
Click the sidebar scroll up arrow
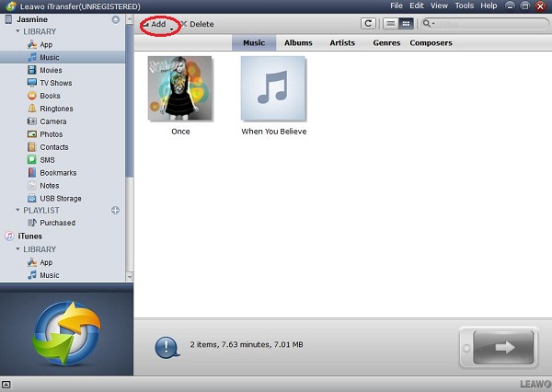[130, 19]
